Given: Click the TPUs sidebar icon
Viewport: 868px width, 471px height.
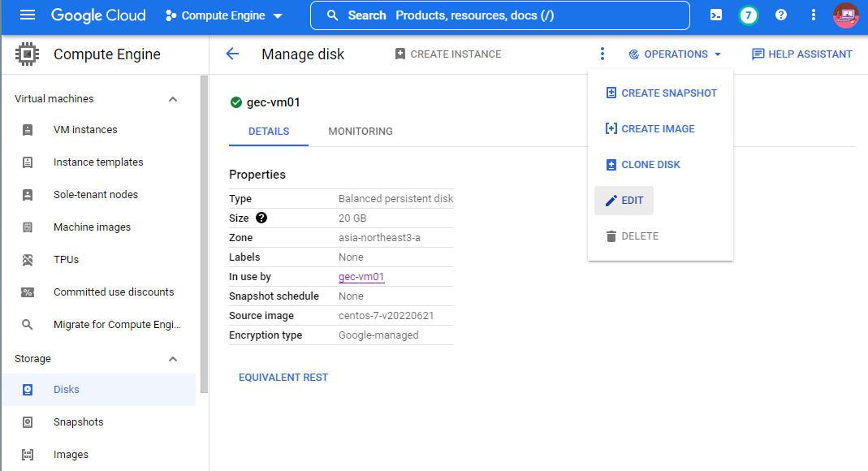Looking at the screenshot, I should point(27,260).
